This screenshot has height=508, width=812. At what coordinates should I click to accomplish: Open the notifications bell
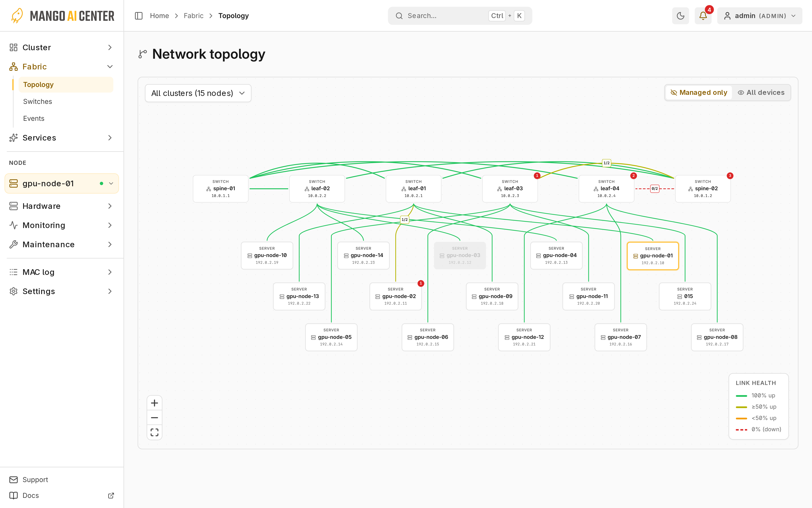(x=703, y=16)
